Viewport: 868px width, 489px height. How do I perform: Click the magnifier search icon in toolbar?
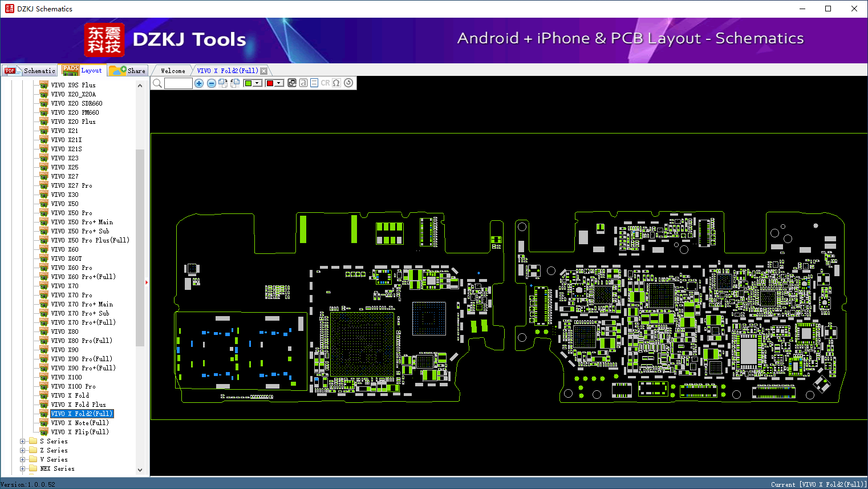157,83
